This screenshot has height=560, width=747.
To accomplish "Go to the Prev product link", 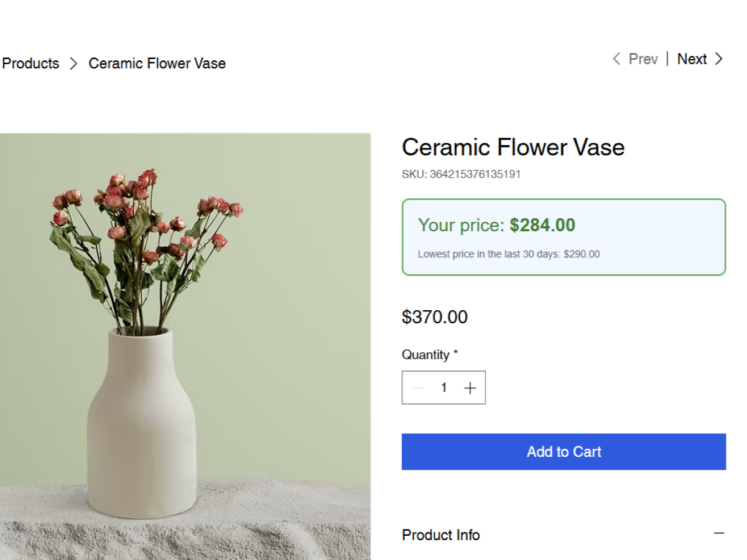I will tap(643, 59).
